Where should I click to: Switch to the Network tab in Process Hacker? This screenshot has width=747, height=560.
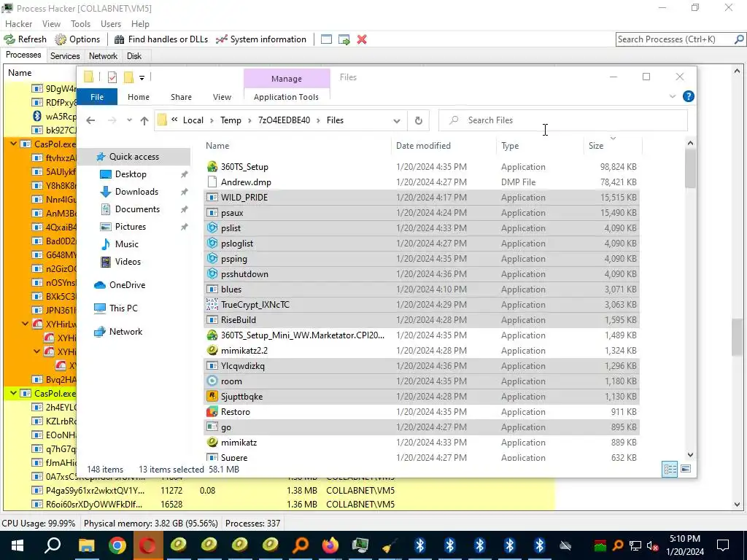(103, 56)
